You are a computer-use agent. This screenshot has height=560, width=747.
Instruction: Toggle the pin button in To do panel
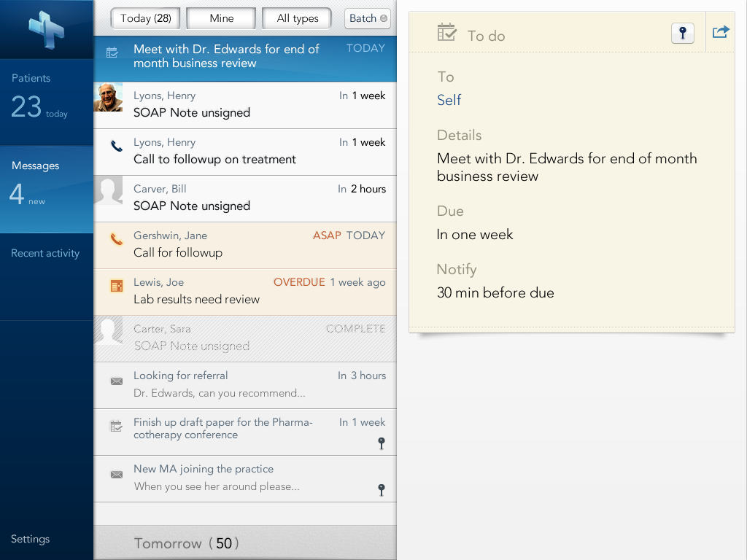683,33
